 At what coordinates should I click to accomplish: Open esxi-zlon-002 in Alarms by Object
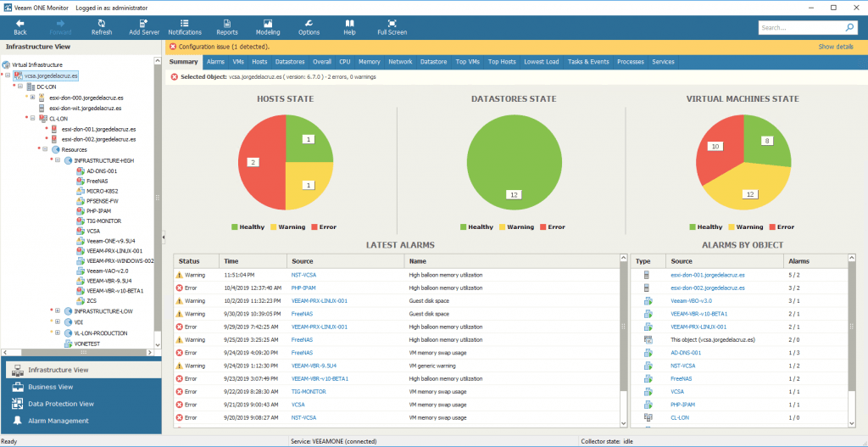point(708,288)
